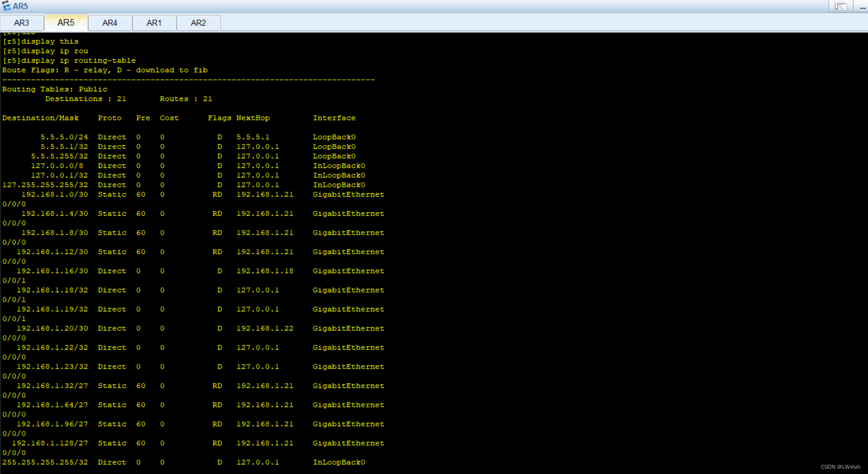Click 'Routing Tables: Public' text

(x=55, y=89)
